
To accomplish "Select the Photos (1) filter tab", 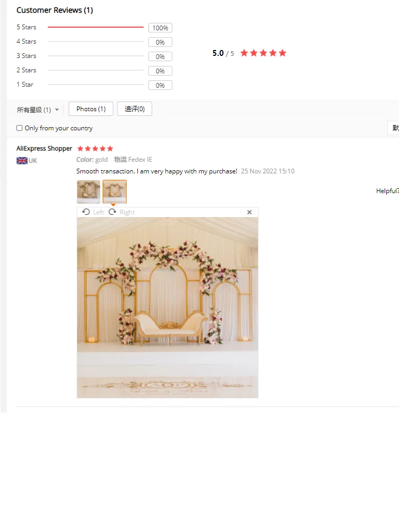I will click(x=91, y=109).
